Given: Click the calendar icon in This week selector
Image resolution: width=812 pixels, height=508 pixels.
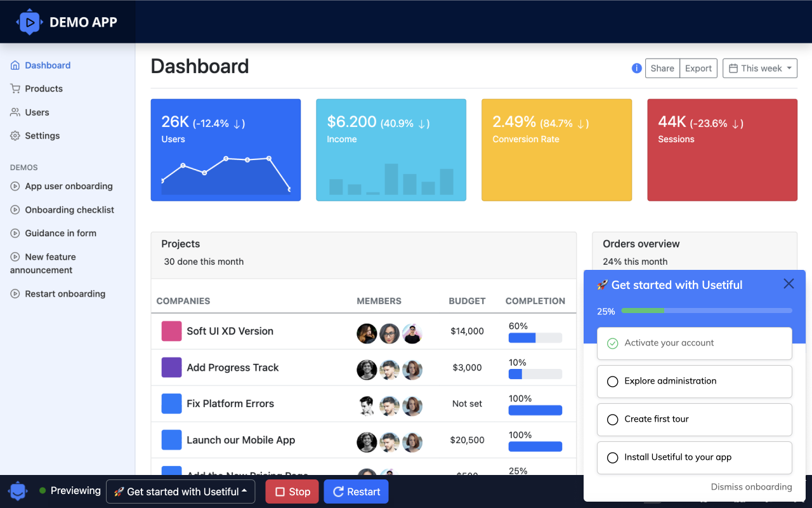Looking at the screenshot, I should pyautogui.click(x=735, y=68).
